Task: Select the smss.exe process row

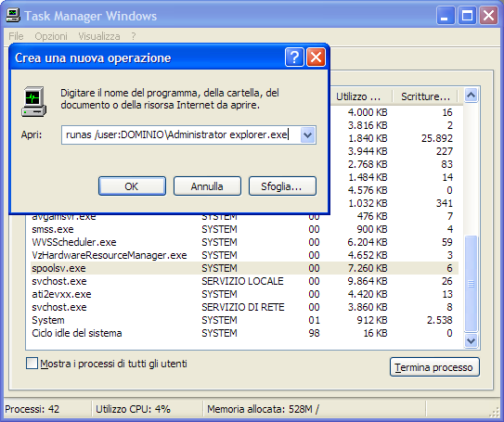Action: [x=244, y=229]
